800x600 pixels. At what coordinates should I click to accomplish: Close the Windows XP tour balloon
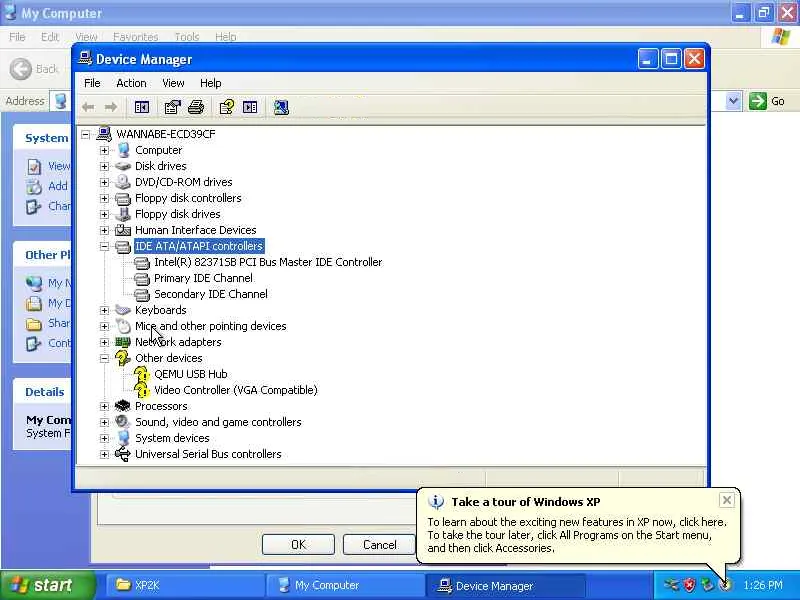click(727, 500)
